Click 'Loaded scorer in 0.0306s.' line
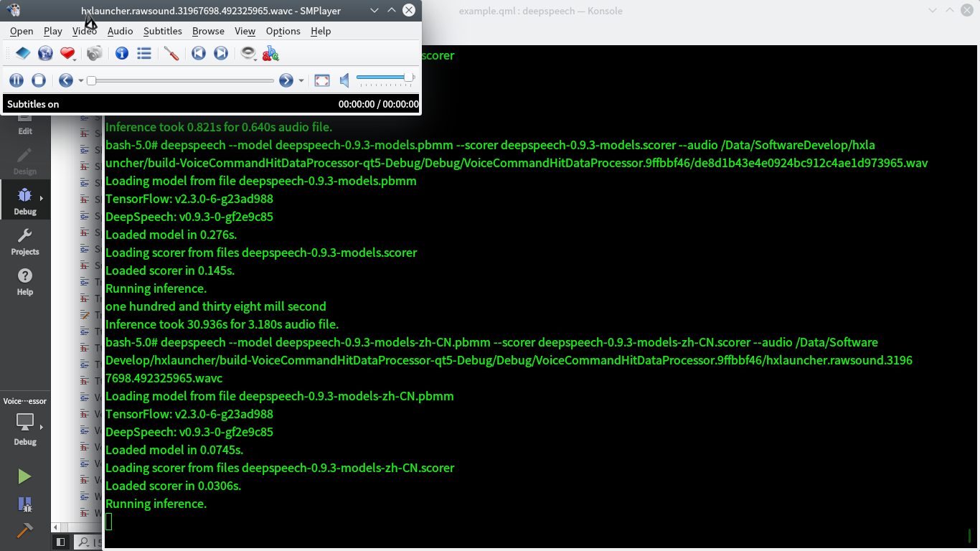This screenshot has width=980, height=551. point(173,486)
